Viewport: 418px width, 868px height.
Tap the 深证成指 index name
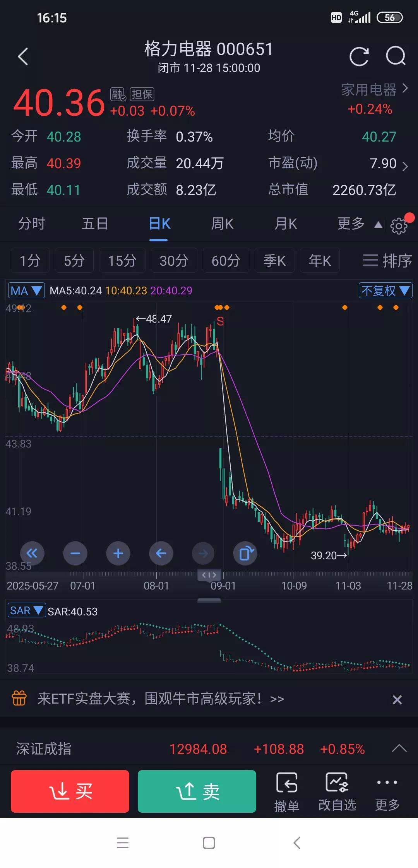click(44, 749)
